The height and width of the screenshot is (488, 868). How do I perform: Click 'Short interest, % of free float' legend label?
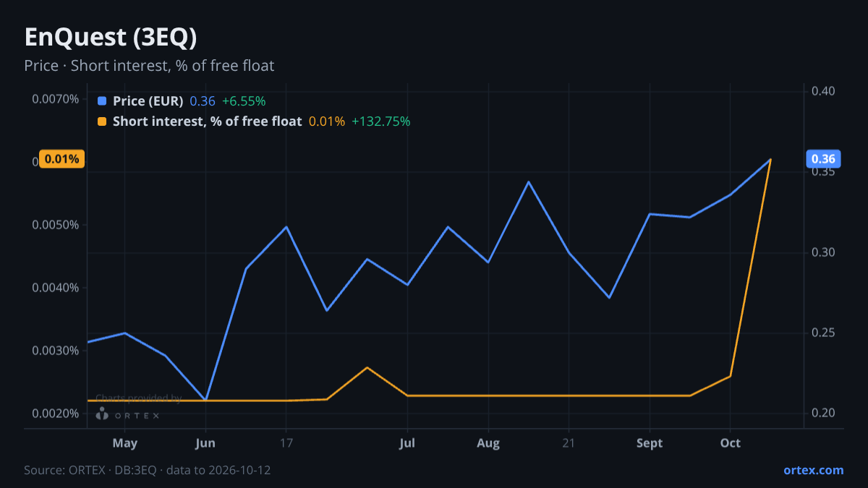tap(208, 121)
